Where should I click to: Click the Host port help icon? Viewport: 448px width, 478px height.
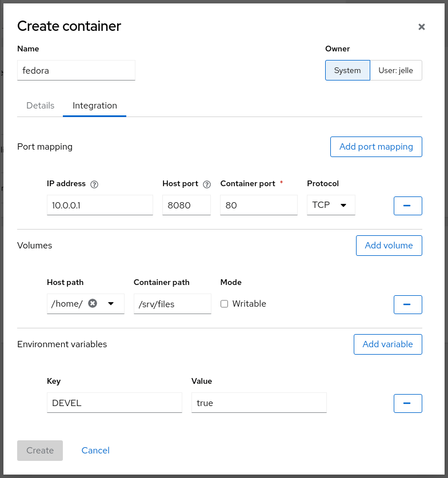tap(207, 184)
